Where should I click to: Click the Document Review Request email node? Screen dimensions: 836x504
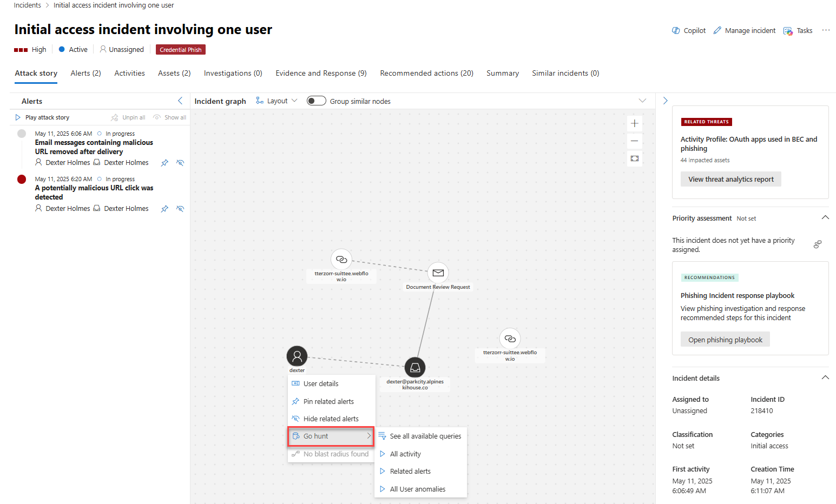(438, 273)
